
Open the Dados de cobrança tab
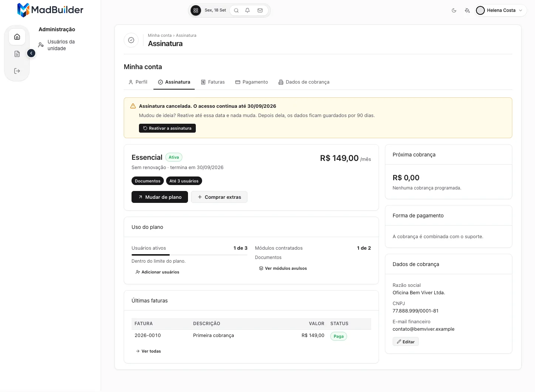(304, 82)
